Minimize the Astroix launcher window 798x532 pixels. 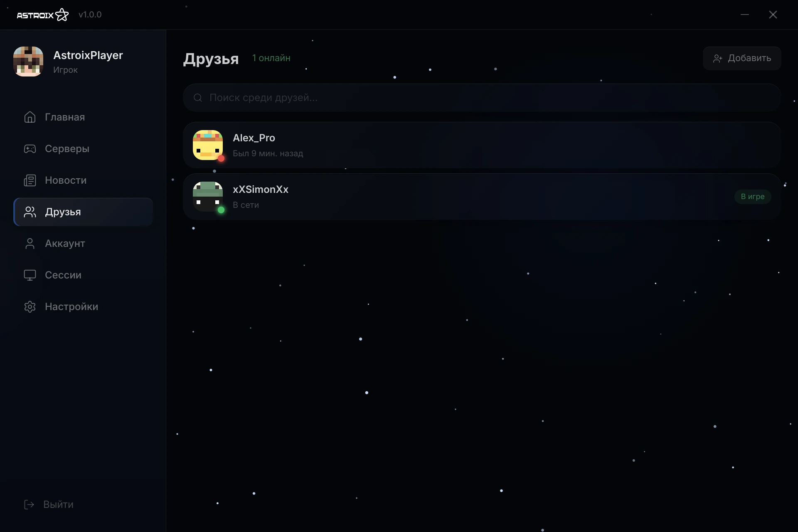coord(745,15)
